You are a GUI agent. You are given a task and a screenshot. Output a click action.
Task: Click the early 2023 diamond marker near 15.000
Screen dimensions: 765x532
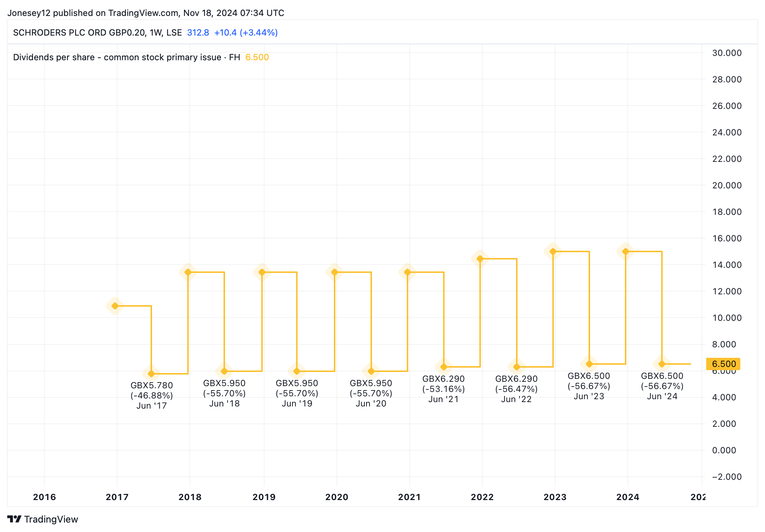coord(553,251)
